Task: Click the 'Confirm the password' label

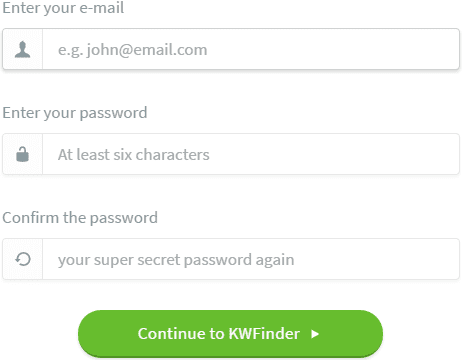Action: [x=80, y=218]
